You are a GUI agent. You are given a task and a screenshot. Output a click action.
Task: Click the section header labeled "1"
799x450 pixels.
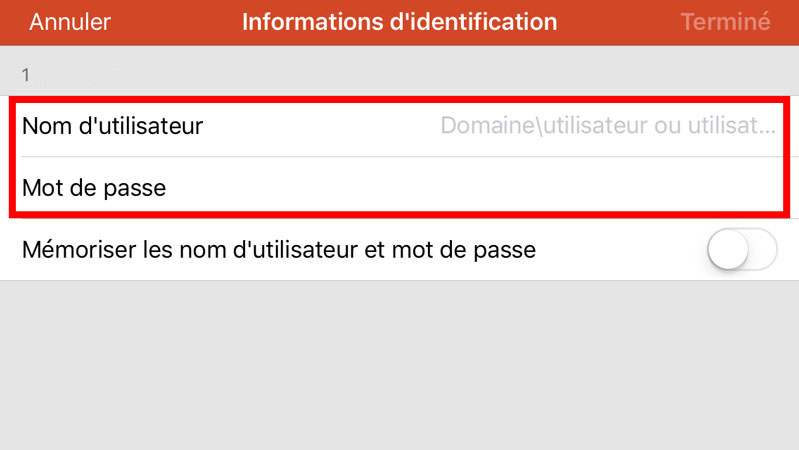coord(27,74)
